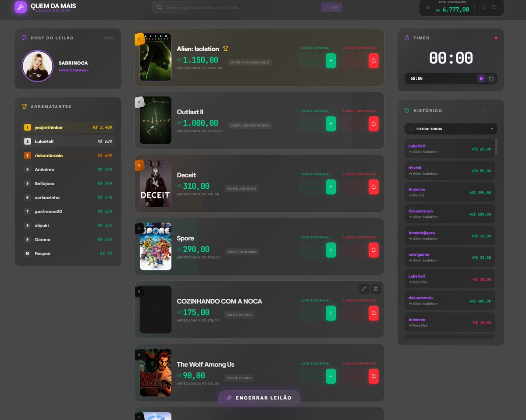Open the Filtro: Todos dropdown
The image size is (526, 420).
click(x=451, y=129)
